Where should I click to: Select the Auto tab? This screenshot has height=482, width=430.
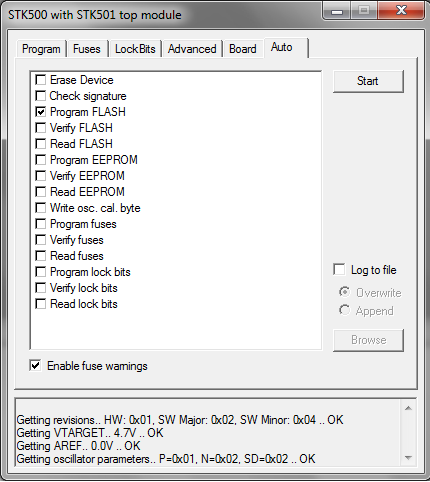point(286,47)
